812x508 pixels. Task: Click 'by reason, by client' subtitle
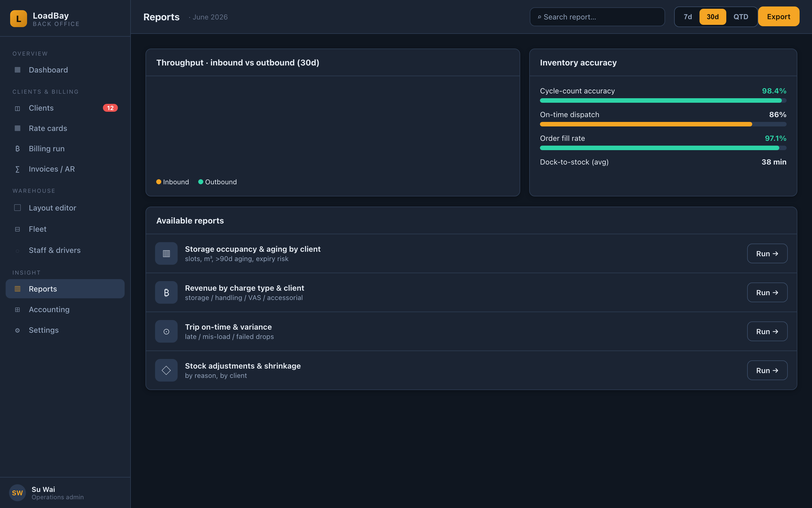point(216,376)
